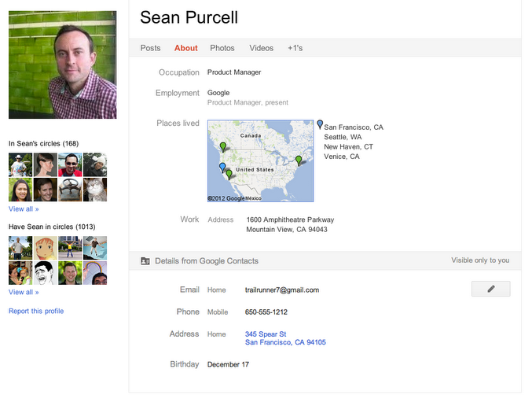Open the grey cat thumbnail in Sean's circles
The height and width of the screenshot is (402, 532).
[95, 190]
